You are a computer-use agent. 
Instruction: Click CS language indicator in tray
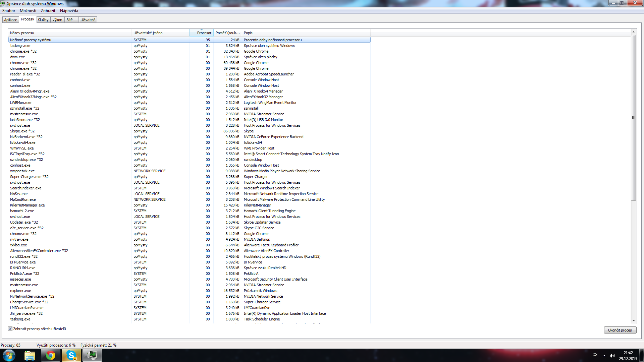[595, 355]
